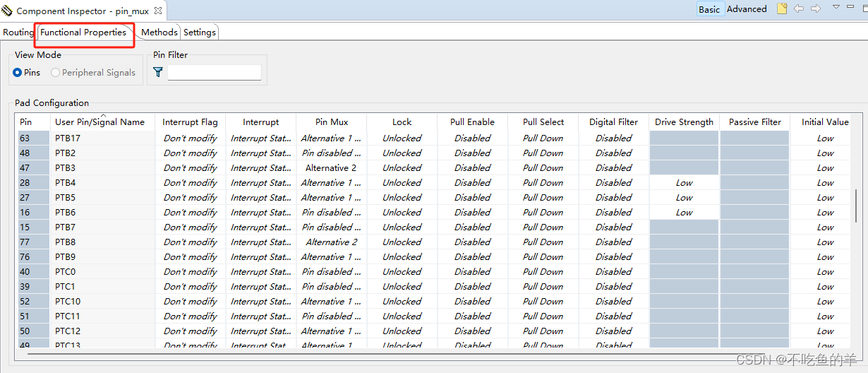Image resolution: width=868 pixels, height=373 pixels.
Task: Select the PTC11 pin name cell
Action: click(x=102, y=316)
